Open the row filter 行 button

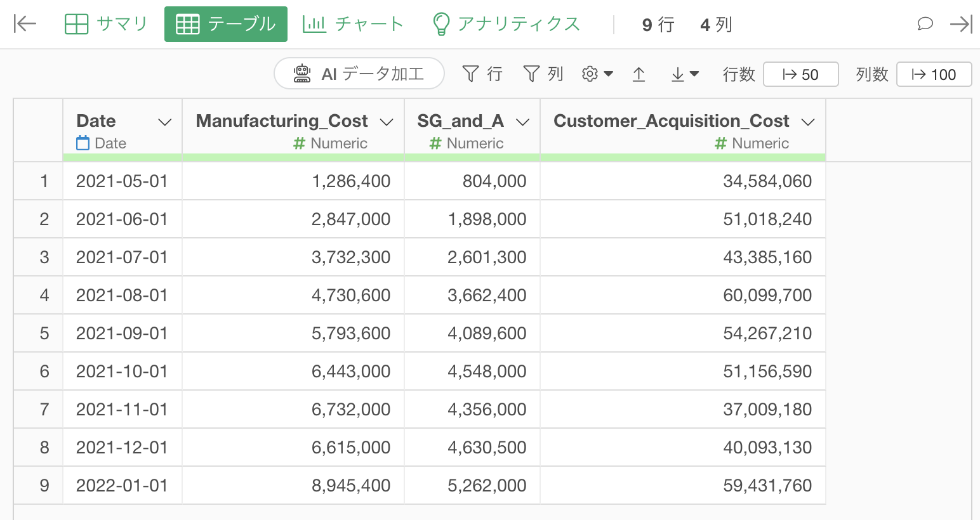pos(482,74)
